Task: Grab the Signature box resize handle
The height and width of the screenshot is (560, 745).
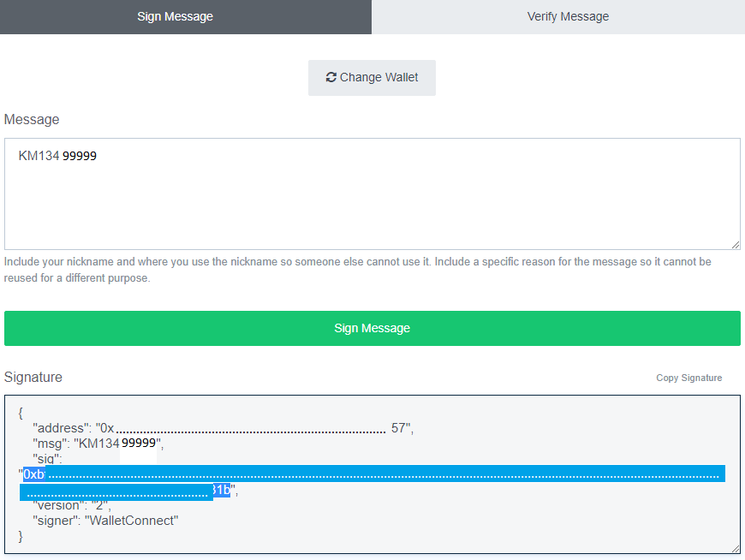Action: click(736, 548)
